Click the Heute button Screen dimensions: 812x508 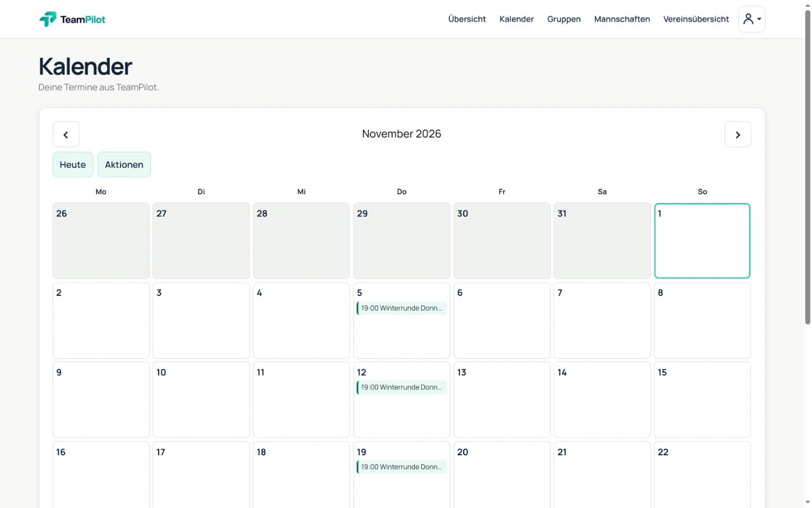(x=73, y=164)
